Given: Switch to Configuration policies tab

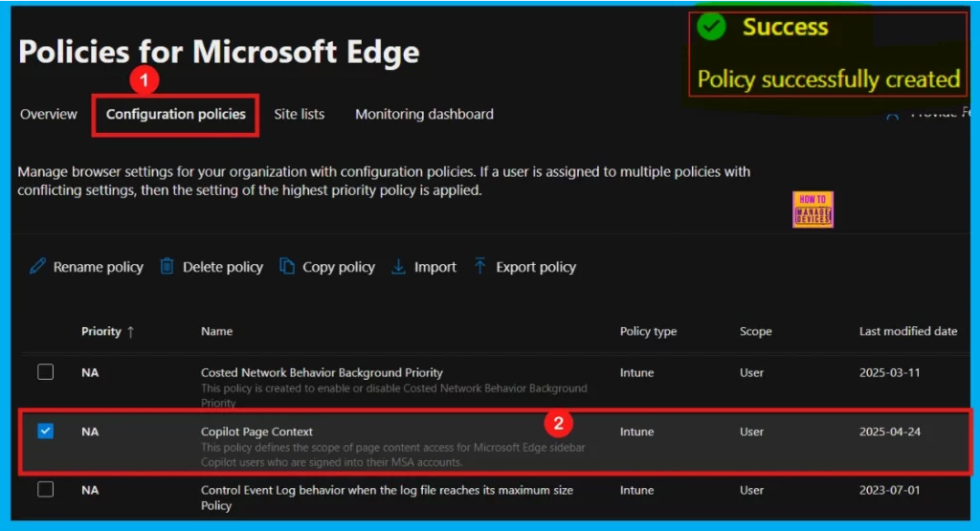Looking at the screenshot, I should click(x=176, y=114).
